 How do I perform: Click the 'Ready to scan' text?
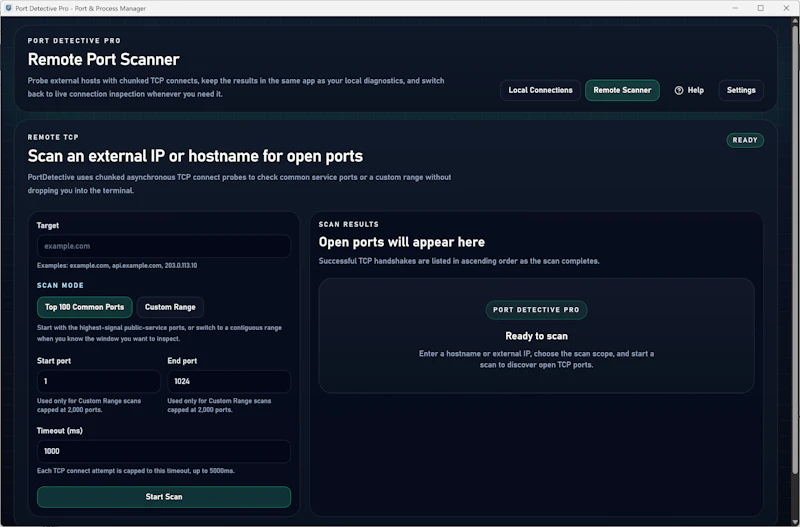pos(536,336)
